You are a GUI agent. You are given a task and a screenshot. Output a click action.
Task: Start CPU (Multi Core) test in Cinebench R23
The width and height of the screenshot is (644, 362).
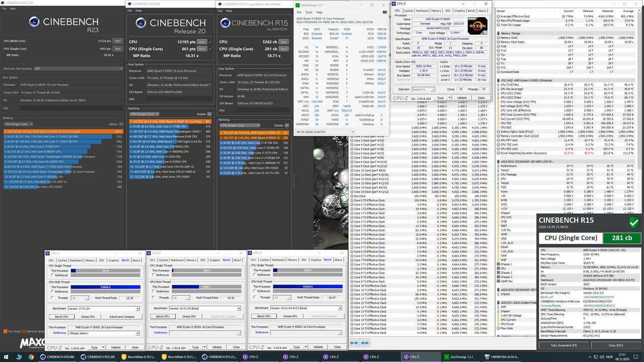117,41
